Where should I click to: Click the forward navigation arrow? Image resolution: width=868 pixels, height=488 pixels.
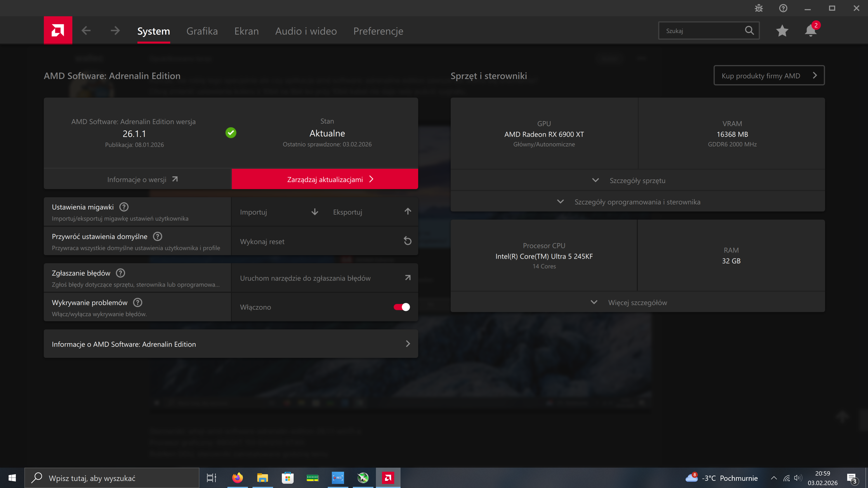click(x=115, y=31)
